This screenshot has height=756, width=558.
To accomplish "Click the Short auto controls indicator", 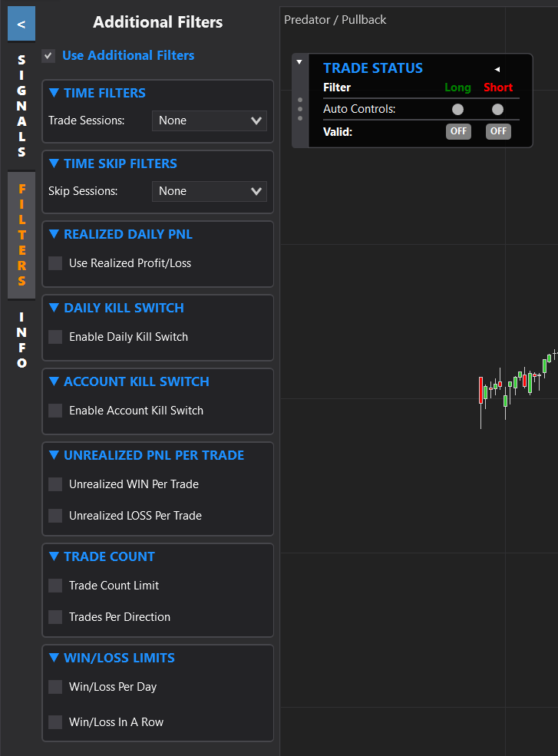I will pyautogui.click(x=497, y=110).
